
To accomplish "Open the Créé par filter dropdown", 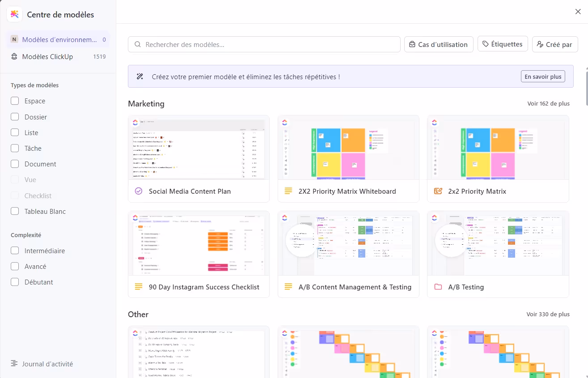I will [x=554, y=44].
